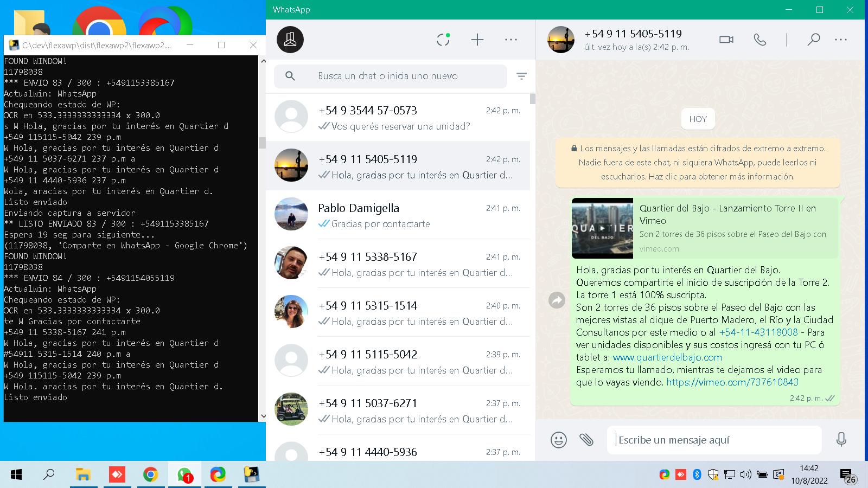Click the search magnifier in chat list
This screenshot has width=868, height=488.
[290, 76]
